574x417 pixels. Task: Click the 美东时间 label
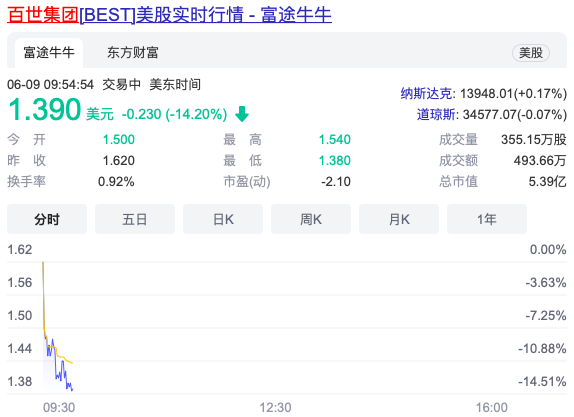[175, 85]
